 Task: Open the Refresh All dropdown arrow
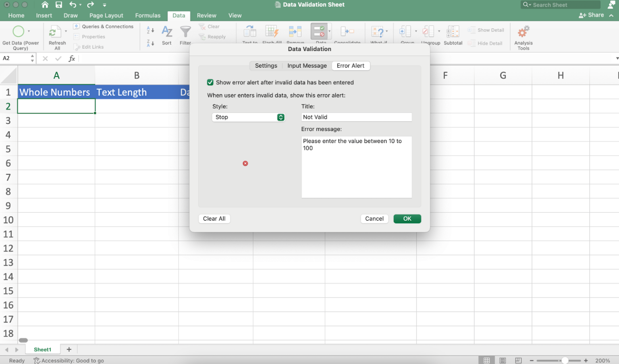[66, 30]
